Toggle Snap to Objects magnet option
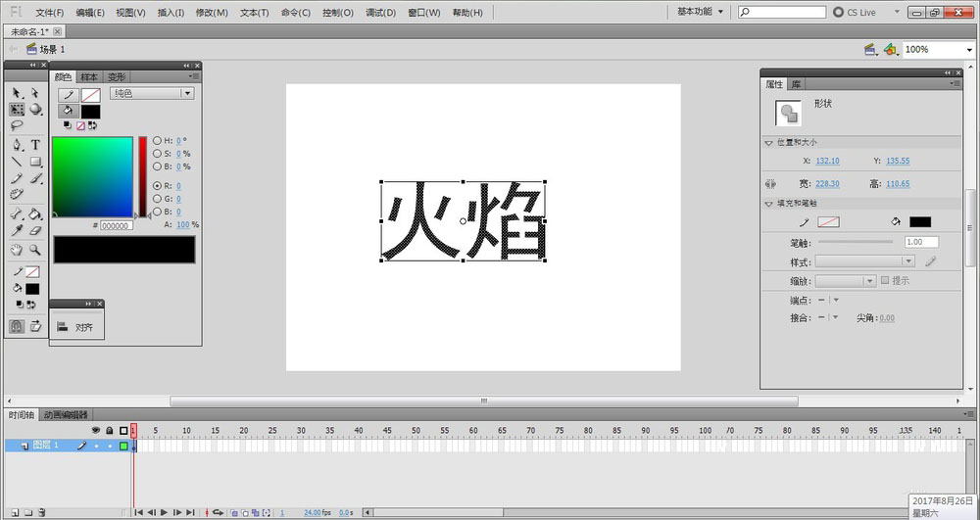 pos(17,326)
